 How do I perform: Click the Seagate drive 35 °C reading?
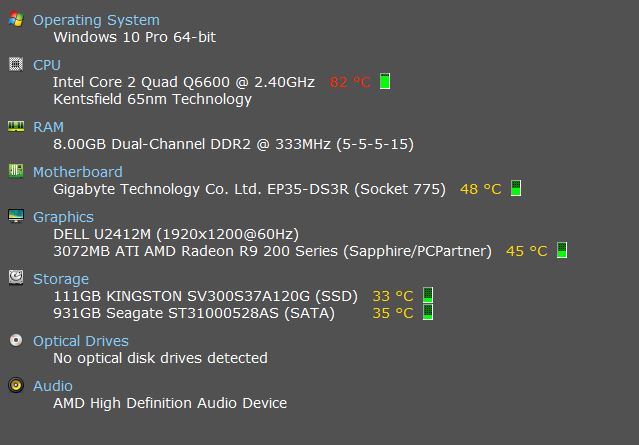(392, 313)
